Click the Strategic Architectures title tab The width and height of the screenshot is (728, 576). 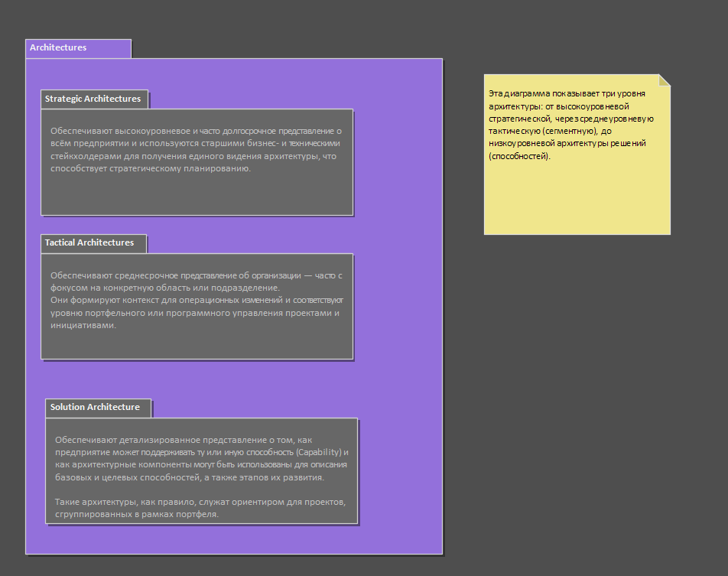coord(93,99)
